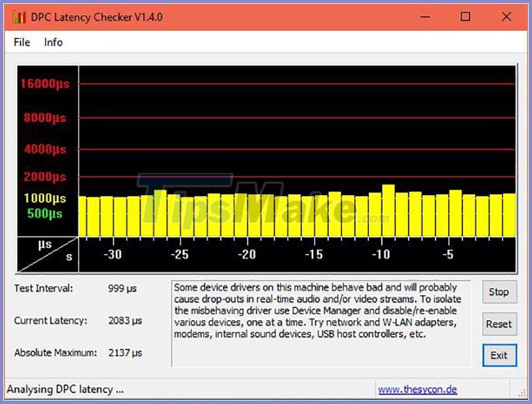Screen dimensions: 532x404
Task: Click the -30 seconds time marker
Action: (x=114, y=255)
